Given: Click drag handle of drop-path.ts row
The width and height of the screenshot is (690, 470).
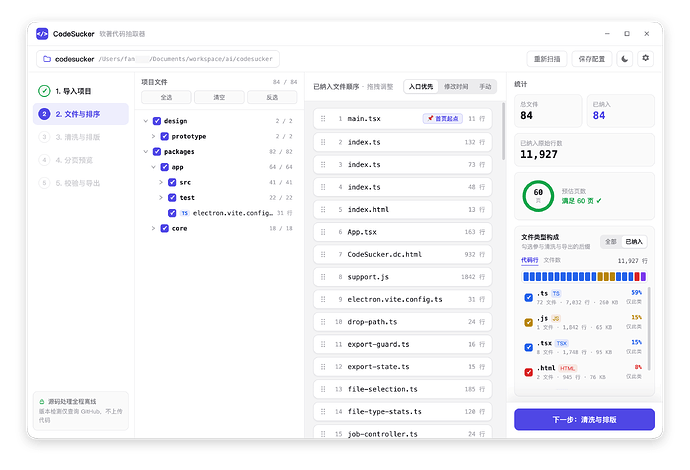Looking at the screenshot, I should coord(323,322).
